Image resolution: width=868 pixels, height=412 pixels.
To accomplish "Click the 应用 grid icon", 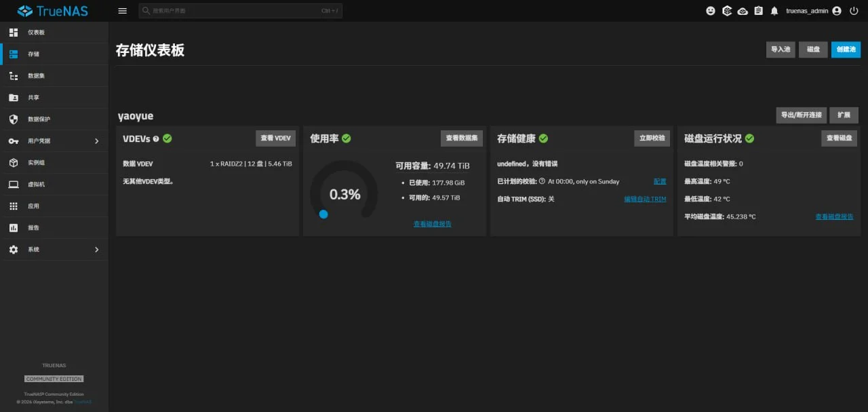I will [x=14, y=206].
